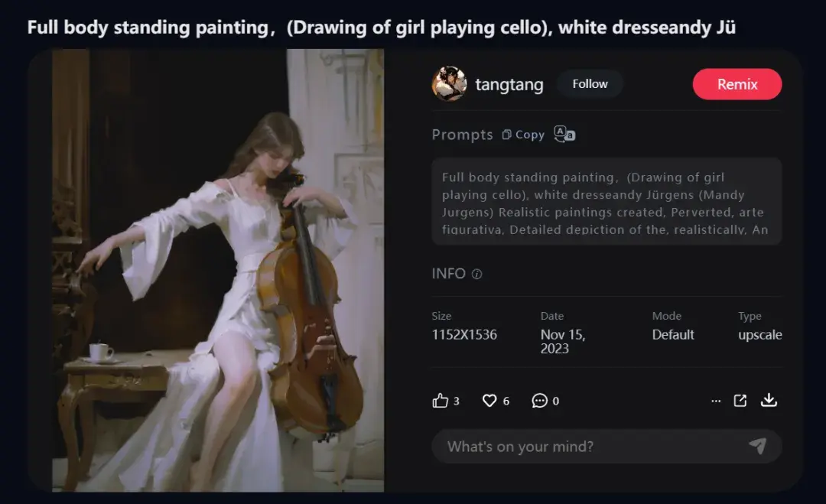Screen dimensions: 826x504
Task: Copy the prompt text
Action: [523, 135]
